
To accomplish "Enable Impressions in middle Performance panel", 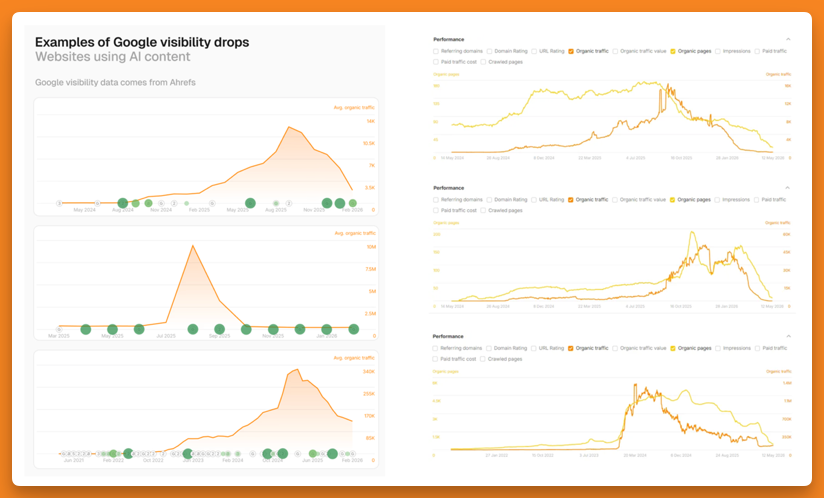I will (x=717, y=200).
